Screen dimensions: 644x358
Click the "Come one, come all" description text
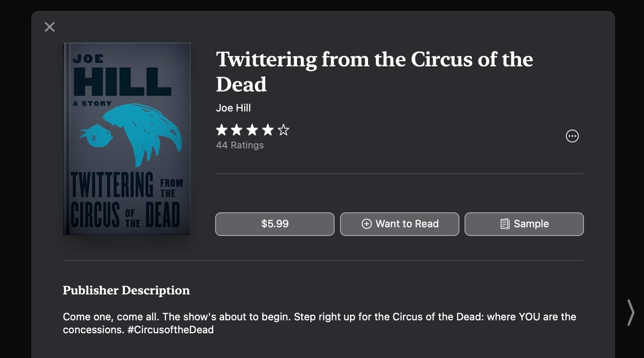111,317
